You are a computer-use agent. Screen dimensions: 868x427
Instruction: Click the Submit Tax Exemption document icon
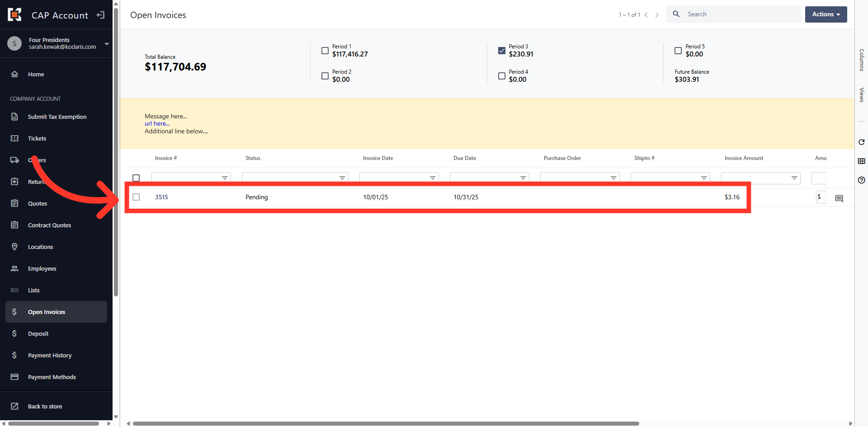(14, 117)
